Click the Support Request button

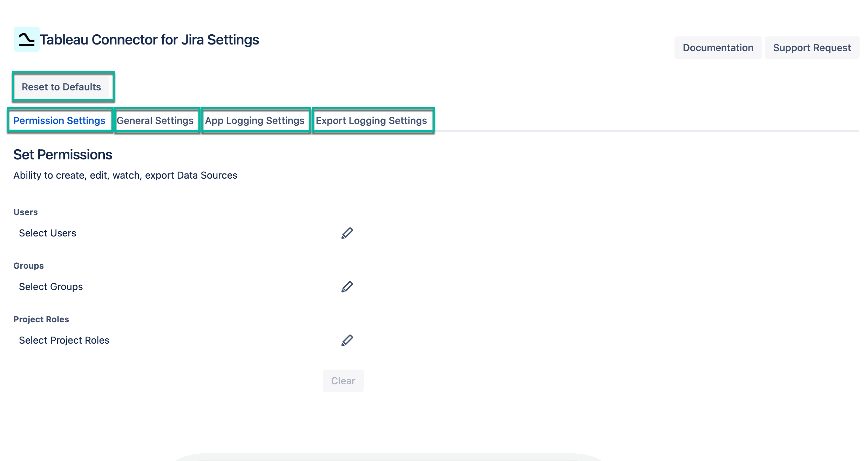tap(812, 47)
